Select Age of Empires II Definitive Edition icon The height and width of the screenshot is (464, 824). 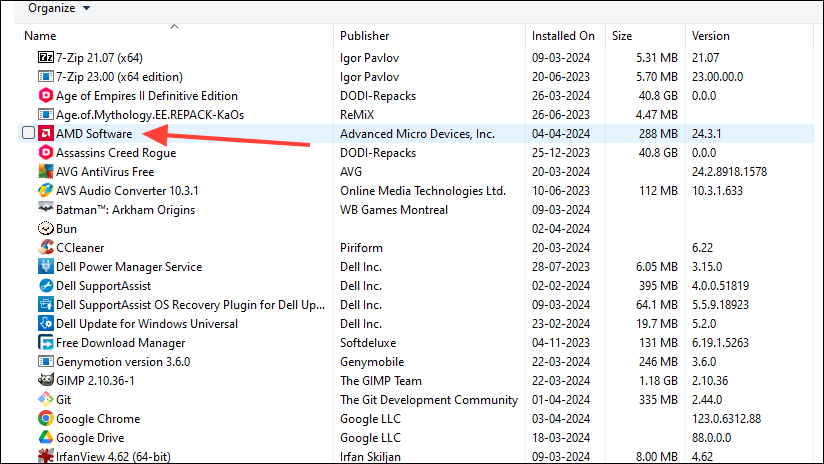pyautogui.click(x=46, y=95)
